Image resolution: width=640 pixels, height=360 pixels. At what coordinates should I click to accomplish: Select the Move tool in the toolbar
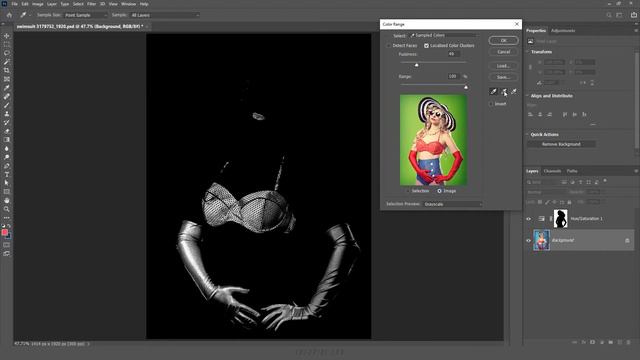tap(7, 36)
